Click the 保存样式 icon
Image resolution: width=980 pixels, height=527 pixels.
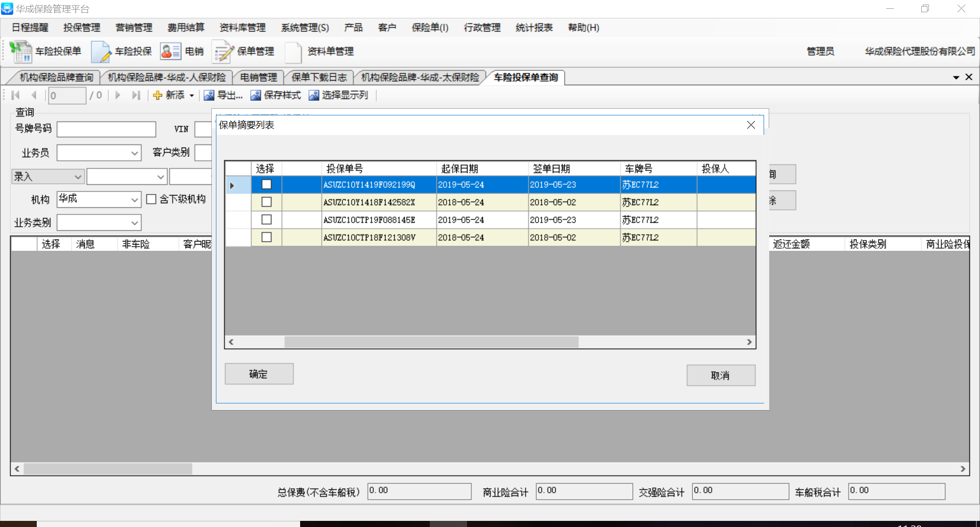[255, 95]
